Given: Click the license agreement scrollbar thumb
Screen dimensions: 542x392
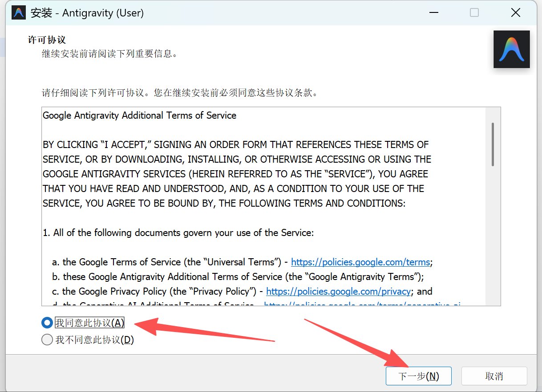Looking at the screenshot, I should pos(493,144).
